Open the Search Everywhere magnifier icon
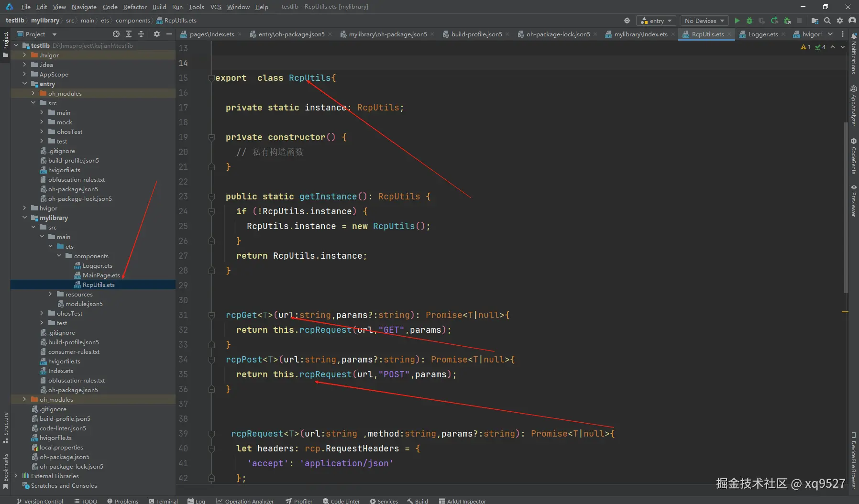 point(827,21)
